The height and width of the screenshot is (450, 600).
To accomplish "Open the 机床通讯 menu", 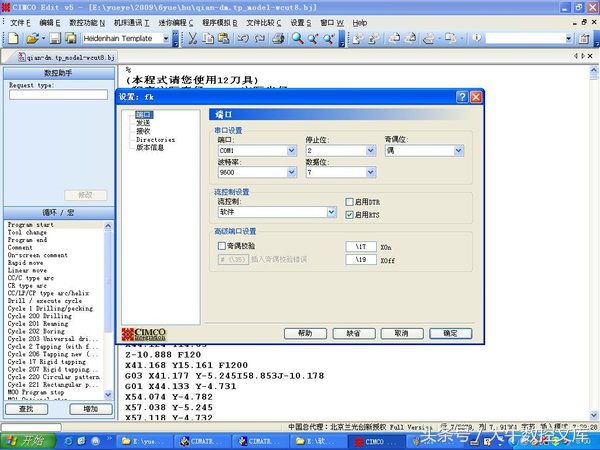I will click(132, 23).
